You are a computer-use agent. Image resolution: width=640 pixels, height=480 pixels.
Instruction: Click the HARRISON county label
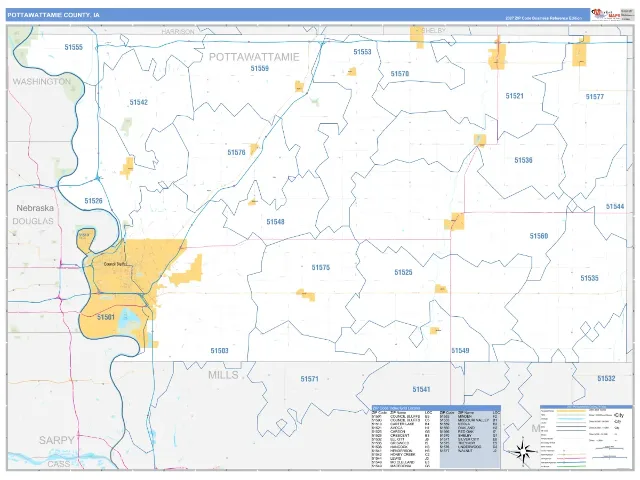click(x=178, y=32)
